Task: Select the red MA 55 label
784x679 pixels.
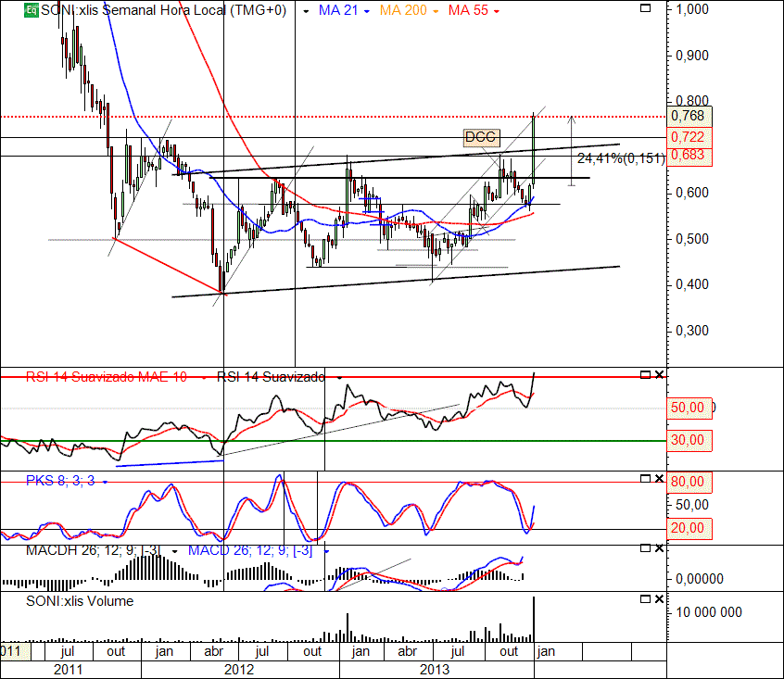Action: click(x=468, y=10)
